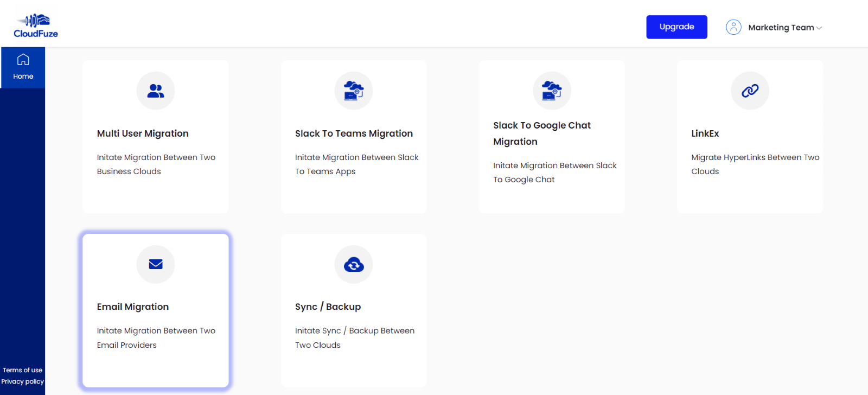Viewport: 868px width, 395px height.
Task: Open the Privacy policy link
Action: [x=22, y=381]
